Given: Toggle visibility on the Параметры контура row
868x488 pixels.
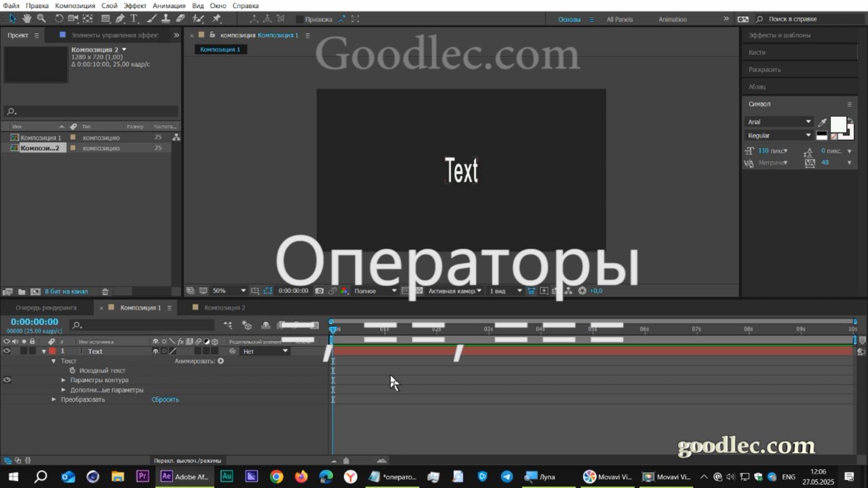Looking at the screenshot, I should coord(7,380).
